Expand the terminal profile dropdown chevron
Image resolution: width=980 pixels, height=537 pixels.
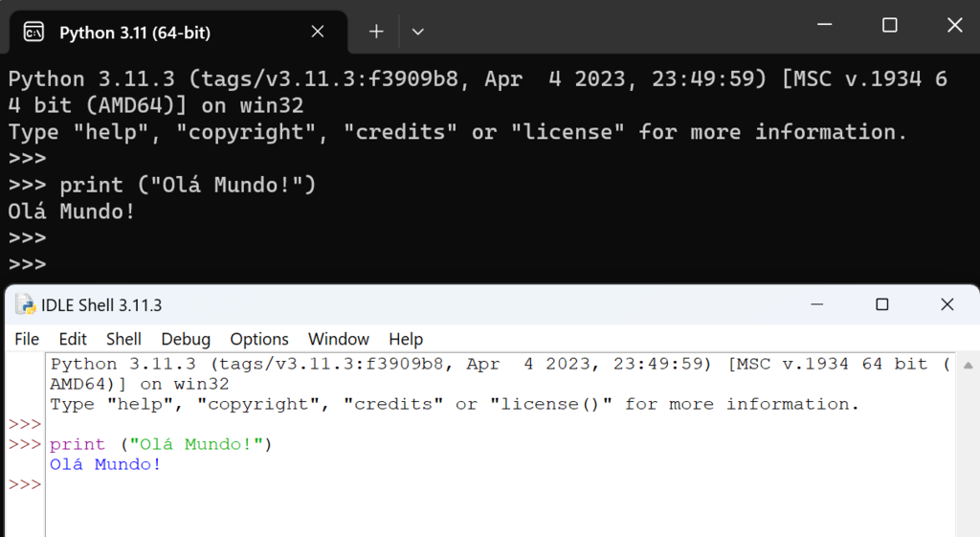point(417,32)
